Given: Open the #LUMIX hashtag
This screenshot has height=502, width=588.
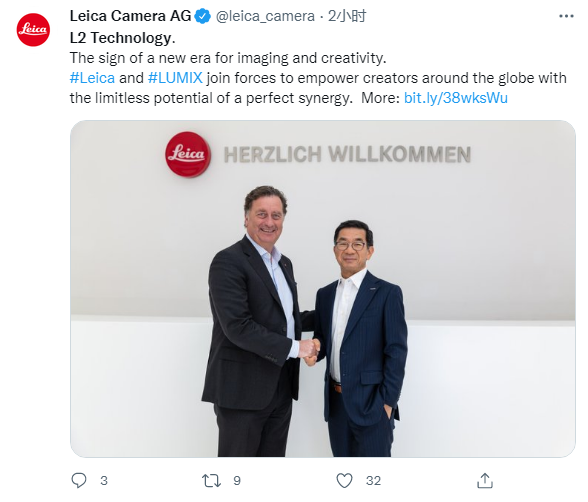Looking at the screenshot, I should (175, 78).
